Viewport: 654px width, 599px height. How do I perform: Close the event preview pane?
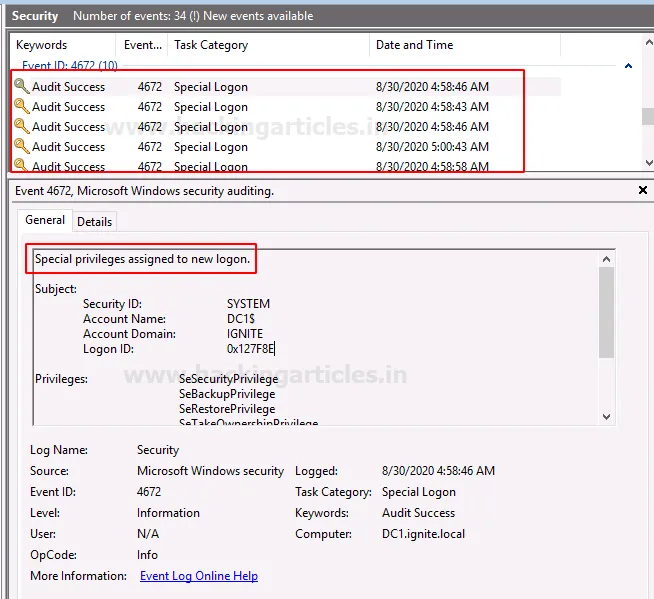(x=643, y=190)
